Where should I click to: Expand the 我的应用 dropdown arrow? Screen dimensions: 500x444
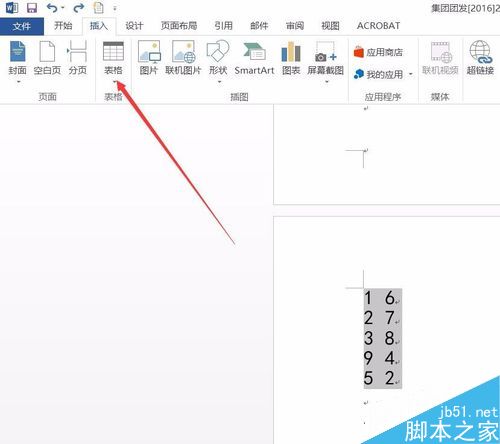click(x=411, y=74)
